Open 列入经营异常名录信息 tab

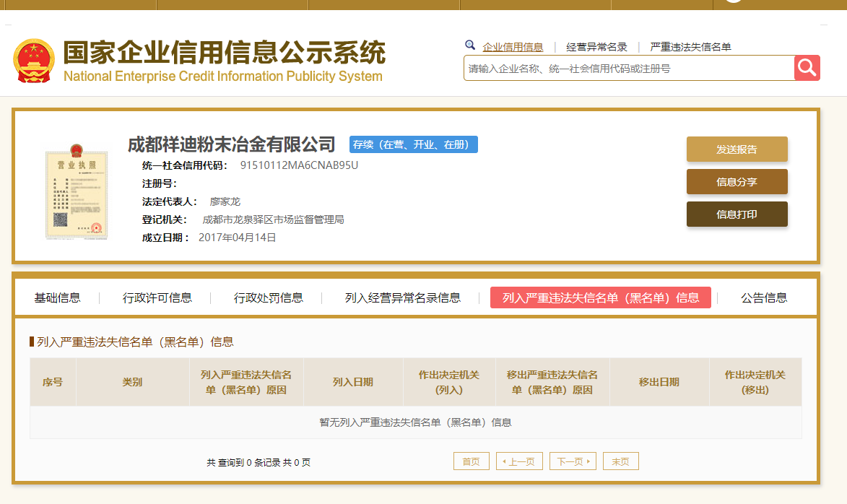[402, 297]
